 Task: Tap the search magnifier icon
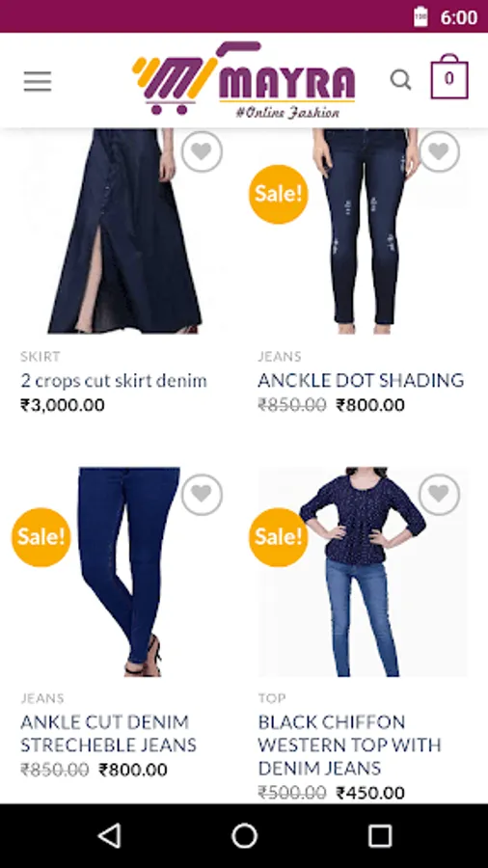pyautogui.click(x=400, y=80)
